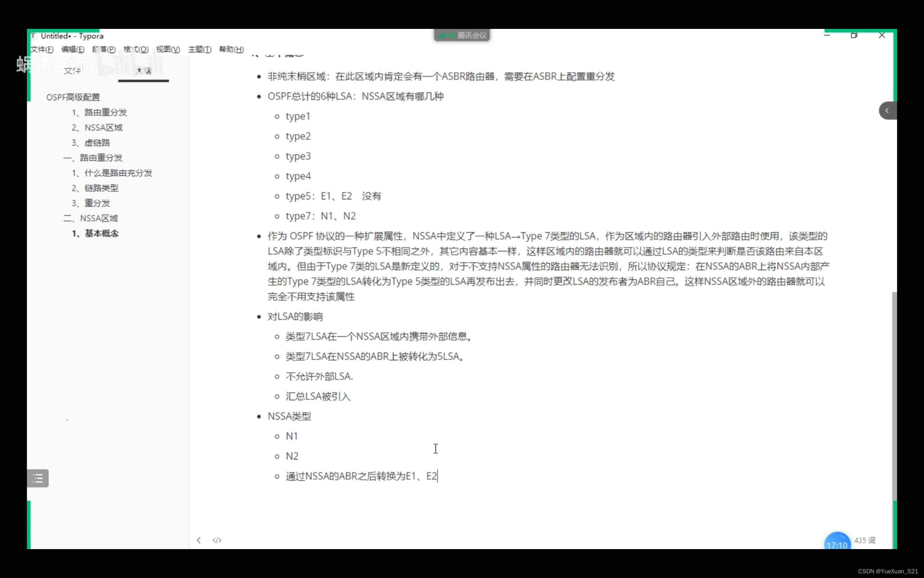Place cursor in bullet type1
Screen dimensions: 924x578
pyautogui.click(x=298, y=116)
